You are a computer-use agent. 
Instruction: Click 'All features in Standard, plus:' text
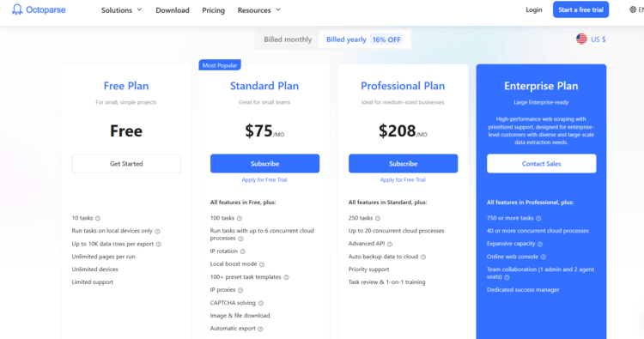coord(387,203)
